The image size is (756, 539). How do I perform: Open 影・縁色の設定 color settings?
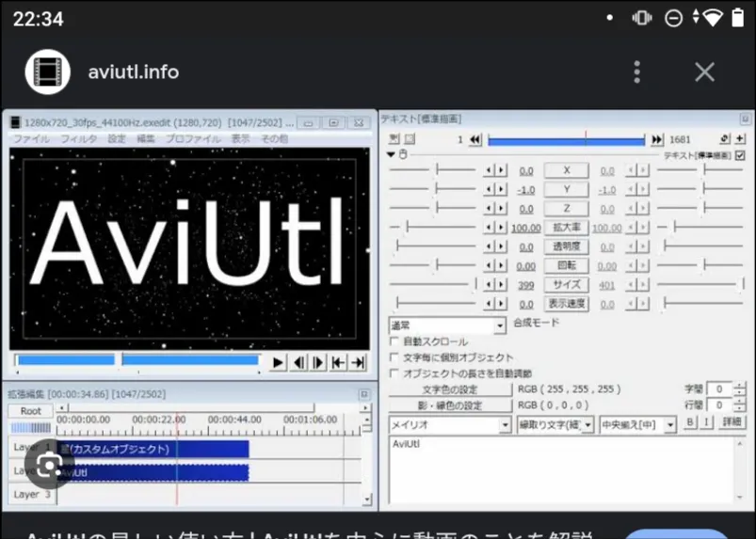point(450,405)
